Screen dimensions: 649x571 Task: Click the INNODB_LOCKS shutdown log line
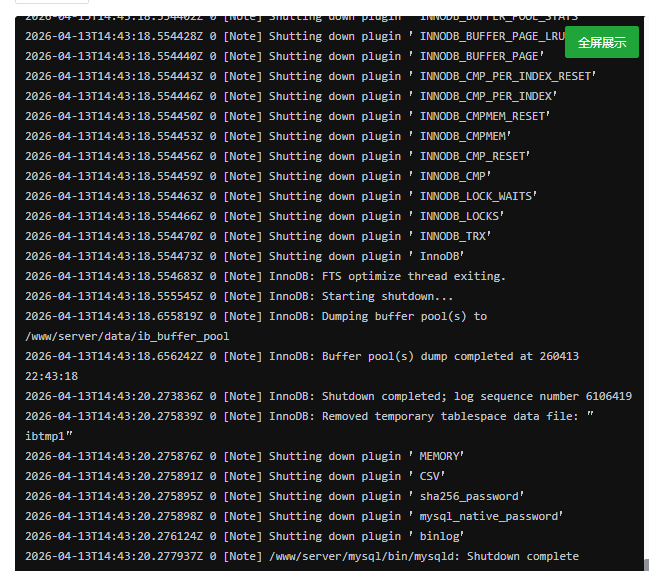pyautogui.click(x=264, y=216)
